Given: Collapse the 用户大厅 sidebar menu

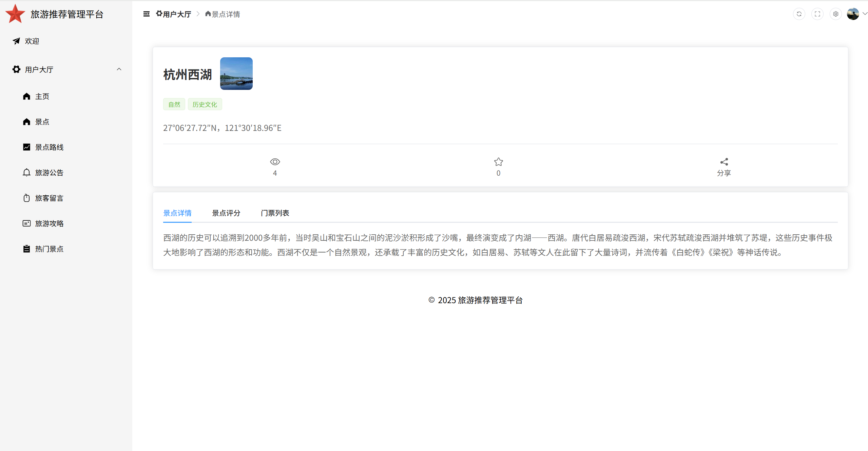Looking at the screenshot, I should pyautogui.click(x=119, y=69).
